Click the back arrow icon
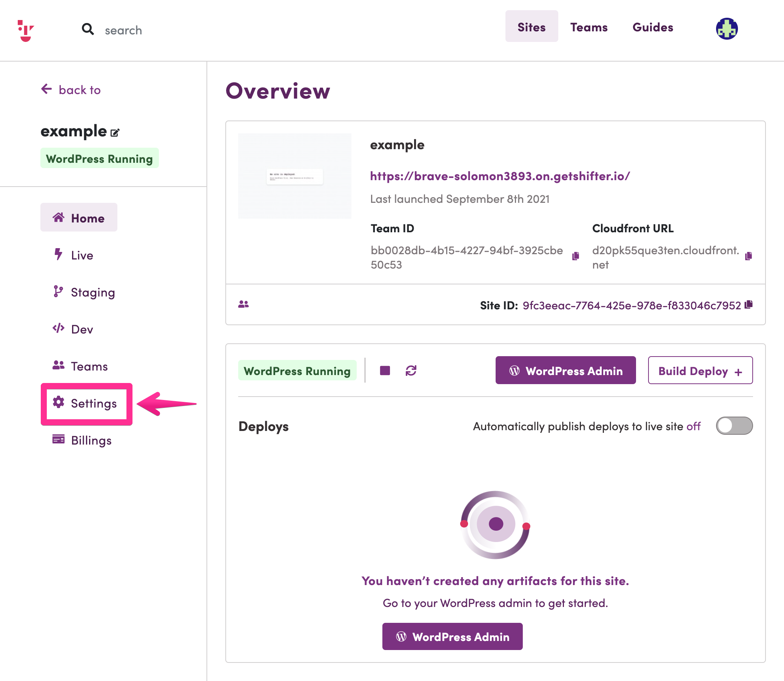Image resolution: width=784 pixels, height=681 pixels. (x=46, y=89)
